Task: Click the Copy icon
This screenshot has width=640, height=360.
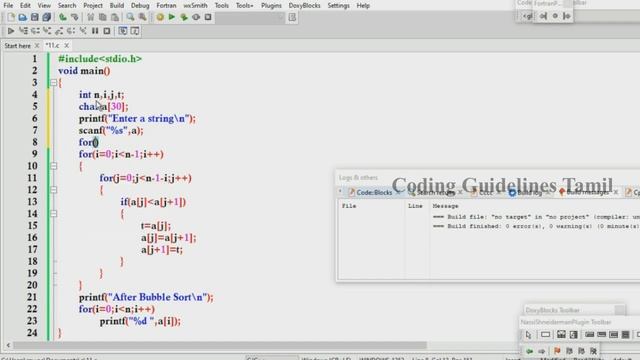Action: (x=102, y=17)
